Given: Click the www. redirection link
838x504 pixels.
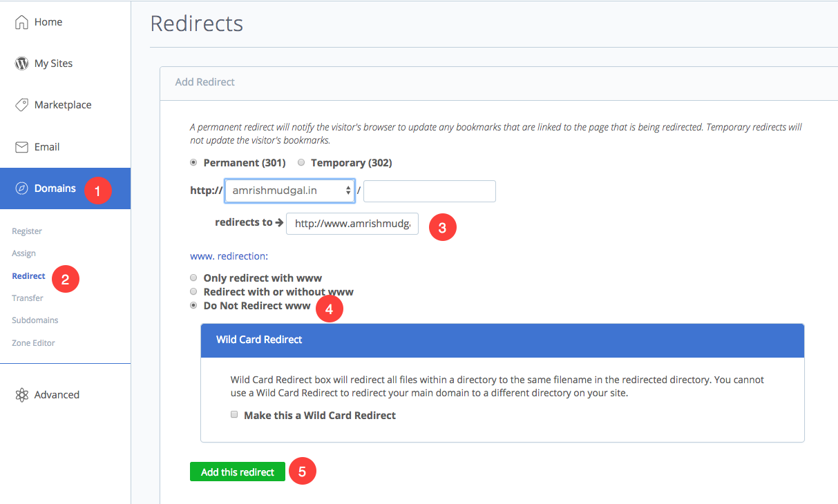Looking at the screenshot, I should click(x=229, y=256).
